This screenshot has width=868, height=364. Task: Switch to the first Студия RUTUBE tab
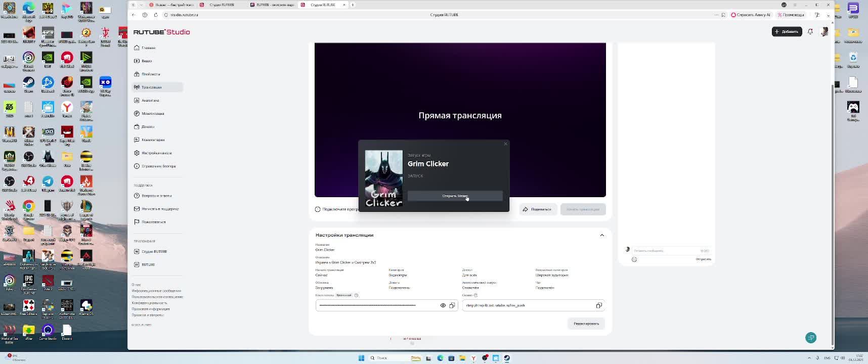click(222, 5)
